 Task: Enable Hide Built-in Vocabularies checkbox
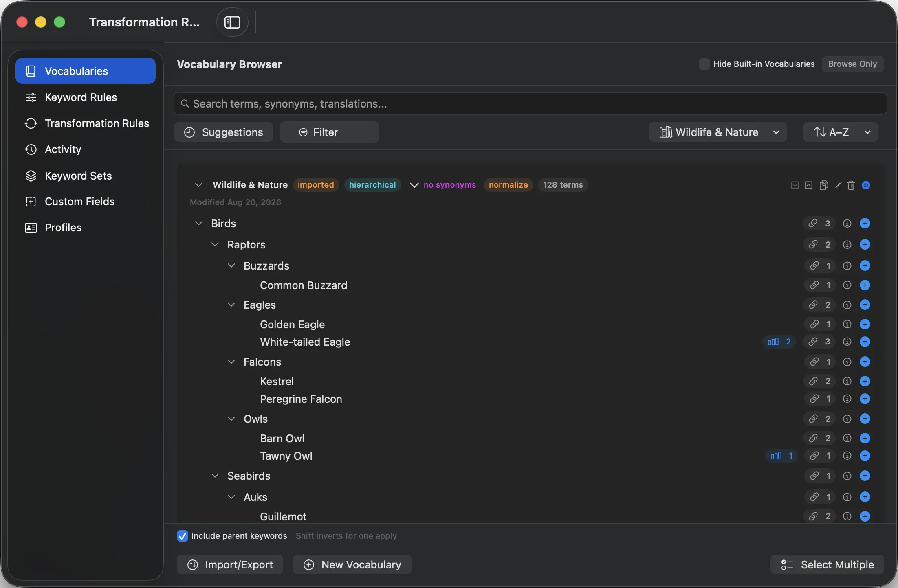click(704, 64)
